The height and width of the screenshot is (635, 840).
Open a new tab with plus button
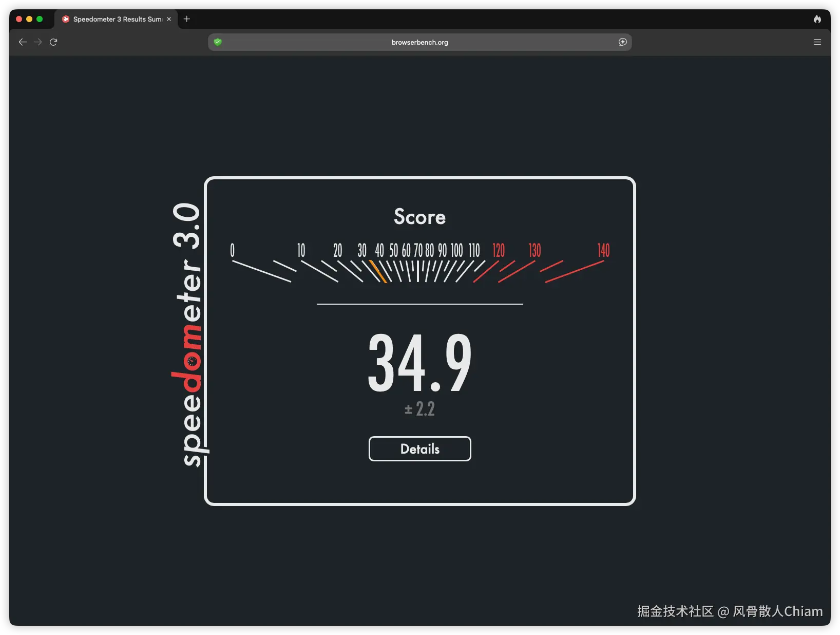point(187,19)
